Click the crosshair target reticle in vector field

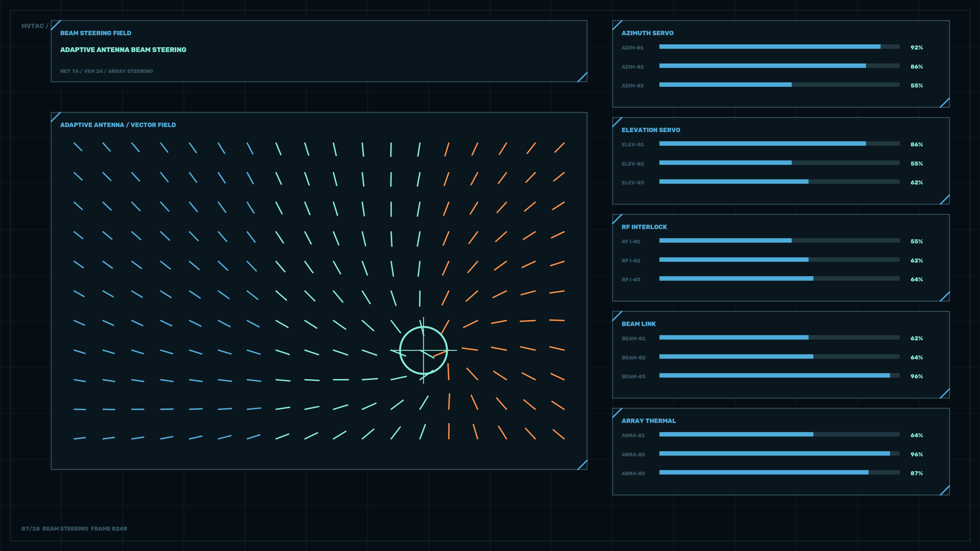423,350
